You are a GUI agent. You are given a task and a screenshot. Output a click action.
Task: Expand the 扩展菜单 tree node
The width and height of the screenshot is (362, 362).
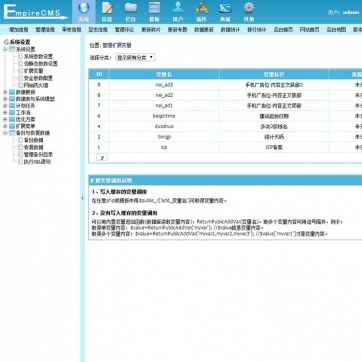5,126
